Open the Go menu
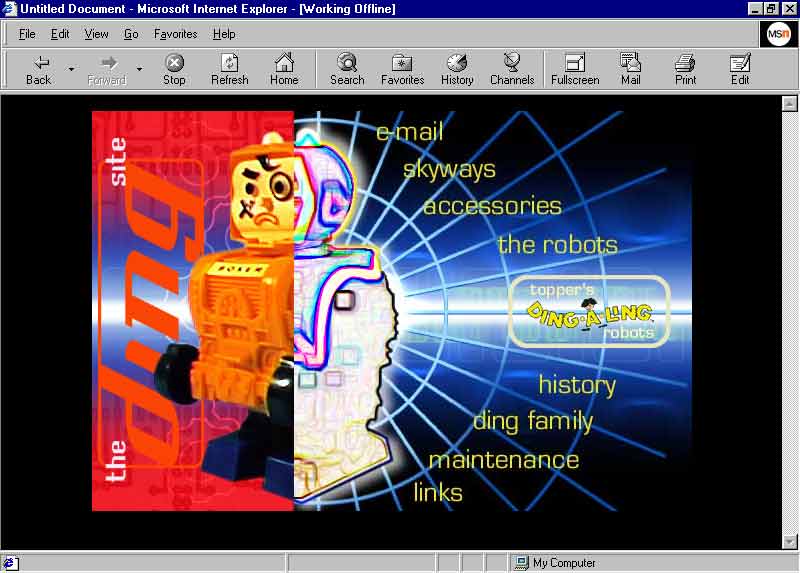 (x=131, y=34)
